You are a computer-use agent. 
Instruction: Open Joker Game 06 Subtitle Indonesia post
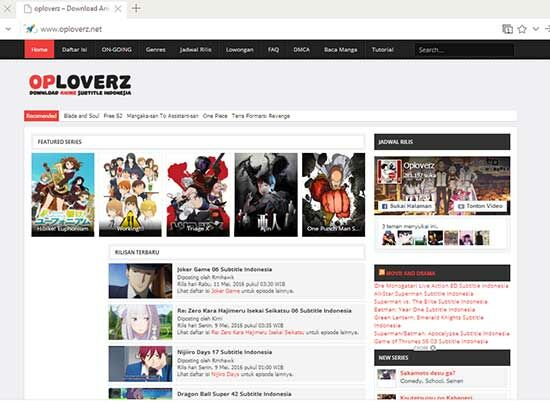pyautogui.click(x=224, y=269)
